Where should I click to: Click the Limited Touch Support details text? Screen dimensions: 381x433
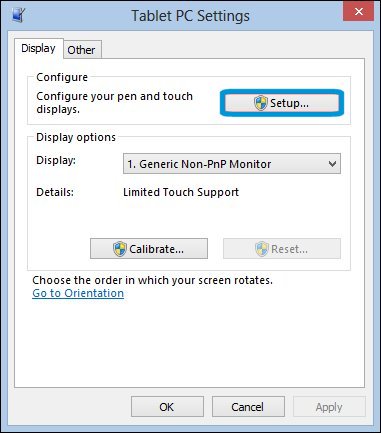tap(181, 192)
